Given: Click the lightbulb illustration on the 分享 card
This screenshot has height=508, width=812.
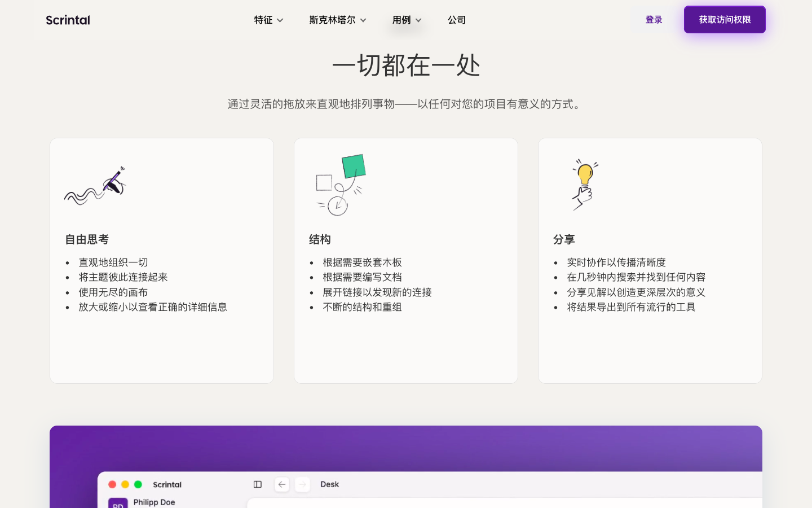Looking at the screenshot, I should point(585,185).
